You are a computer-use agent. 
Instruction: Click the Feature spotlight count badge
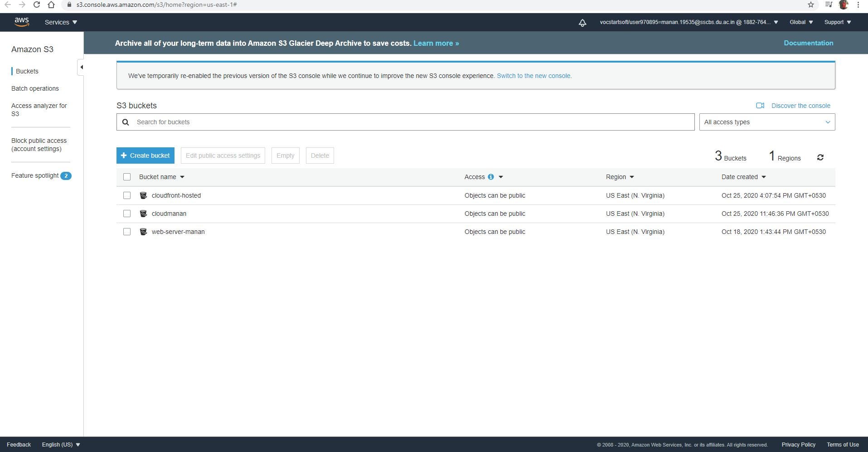(66, 176)
